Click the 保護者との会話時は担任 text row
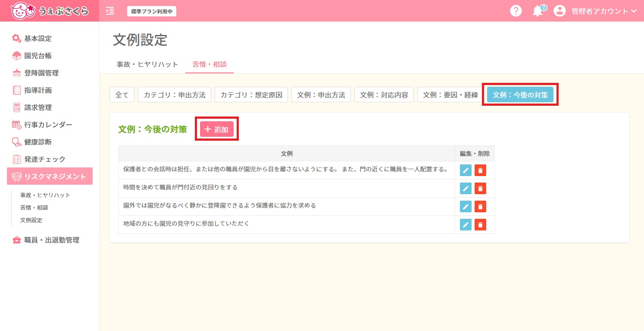This screenshot has width=644, height=331. click(287, 170)
